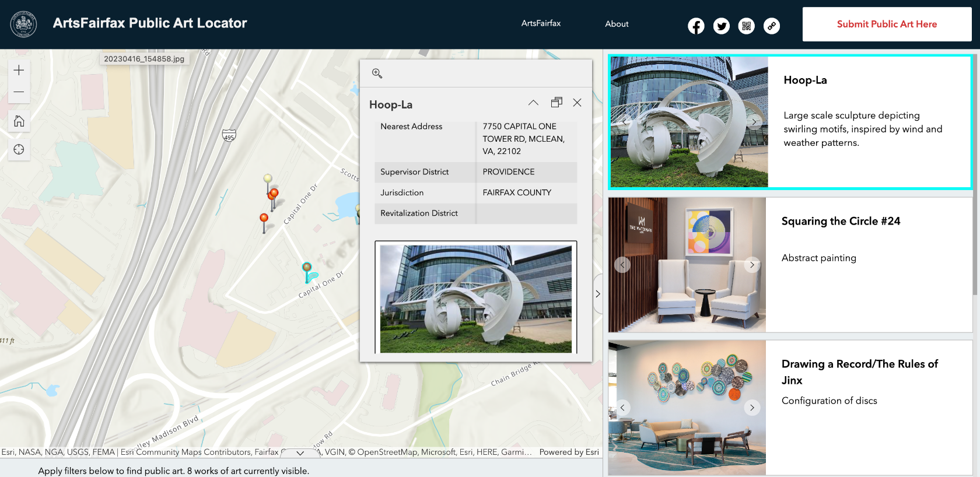Reset map to default home extent
The width and height of the screenshot is (980, 477).
click(x=19, y=121)
